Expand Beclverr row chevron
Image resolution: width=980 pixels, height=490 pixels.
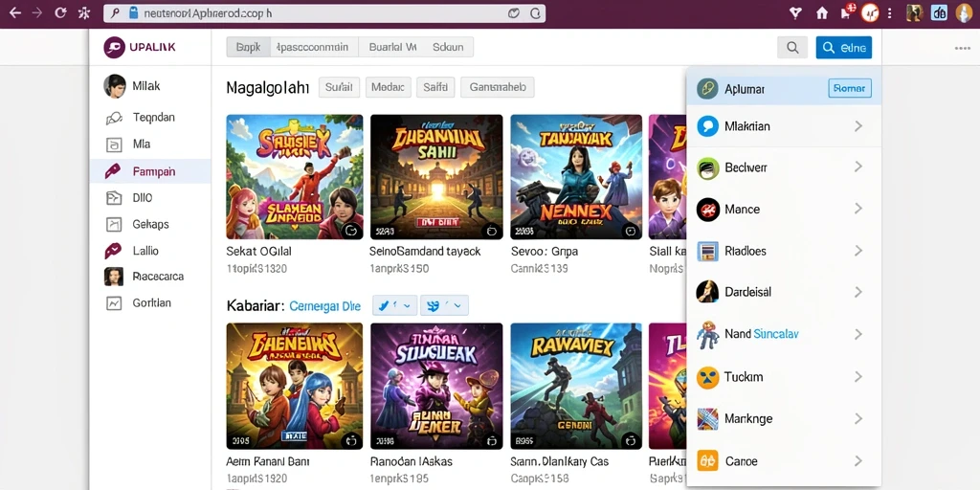click(x=858, y=167)
